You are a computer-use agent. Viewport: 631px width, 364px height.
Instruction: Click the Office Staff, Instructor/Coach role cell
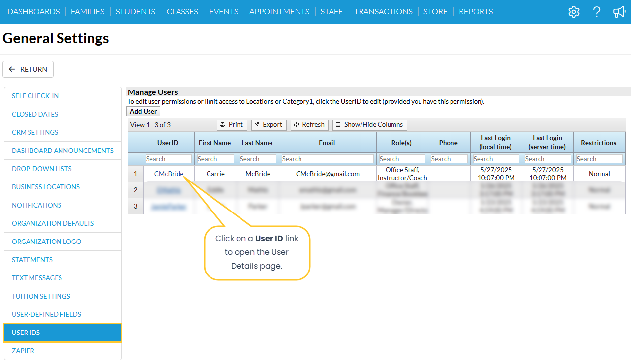coord(402,174)
